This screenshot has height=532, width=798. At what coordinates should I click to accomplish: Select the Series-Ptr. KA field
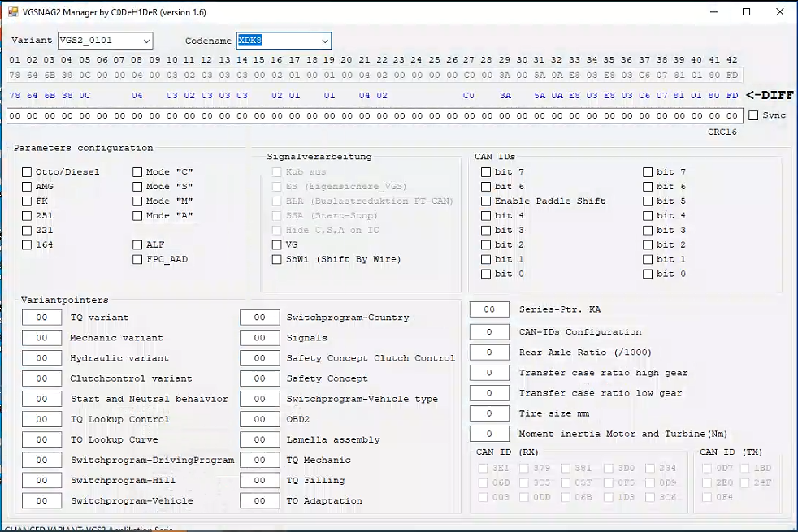point(489,309)
